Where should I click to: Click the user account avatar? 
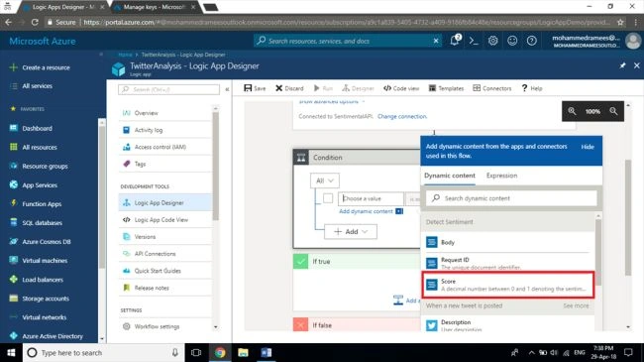[x=633, y=41]
